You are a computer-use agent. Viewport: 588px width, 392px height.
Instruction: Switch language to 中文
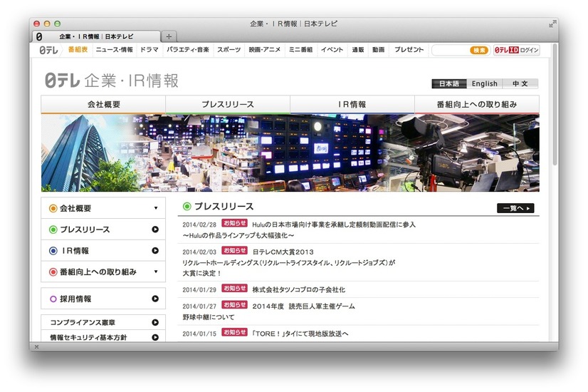[x=520, y=83]
